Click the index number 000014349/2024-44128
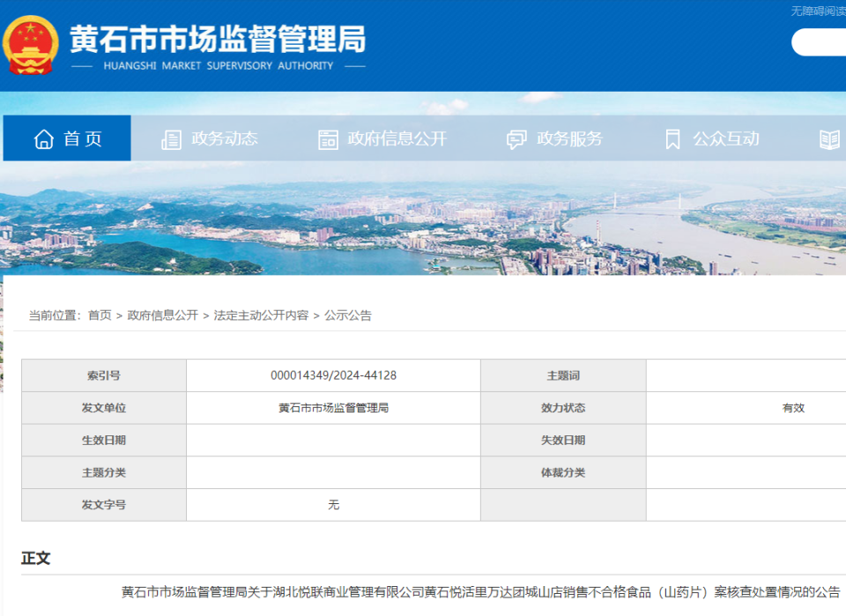 (333, 375)
